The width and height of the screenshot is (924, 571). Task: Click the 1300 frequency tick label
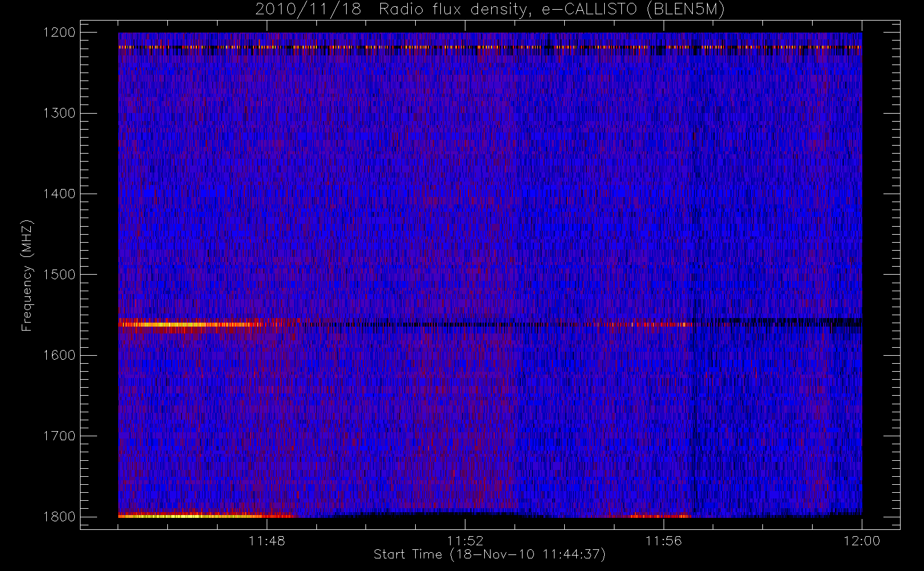[x=59, y=113]
